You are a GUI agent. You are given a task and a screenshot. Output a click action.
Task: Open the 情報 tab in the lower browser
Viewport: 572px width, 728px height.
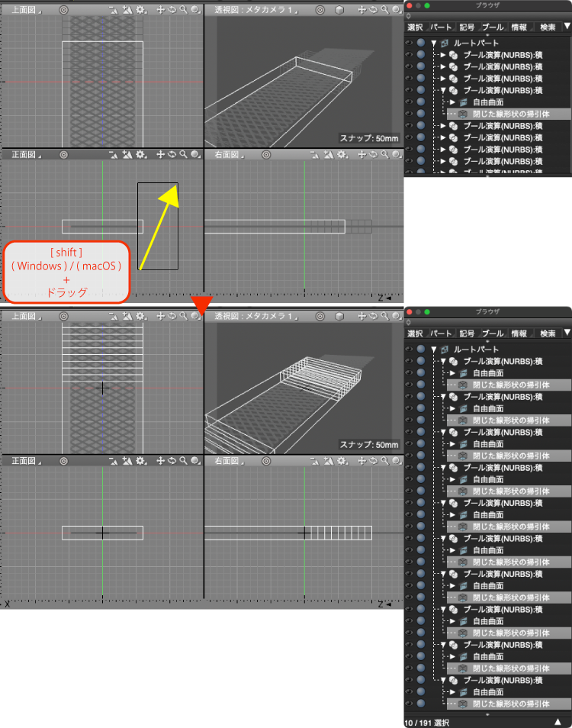(x=519, y=333)
